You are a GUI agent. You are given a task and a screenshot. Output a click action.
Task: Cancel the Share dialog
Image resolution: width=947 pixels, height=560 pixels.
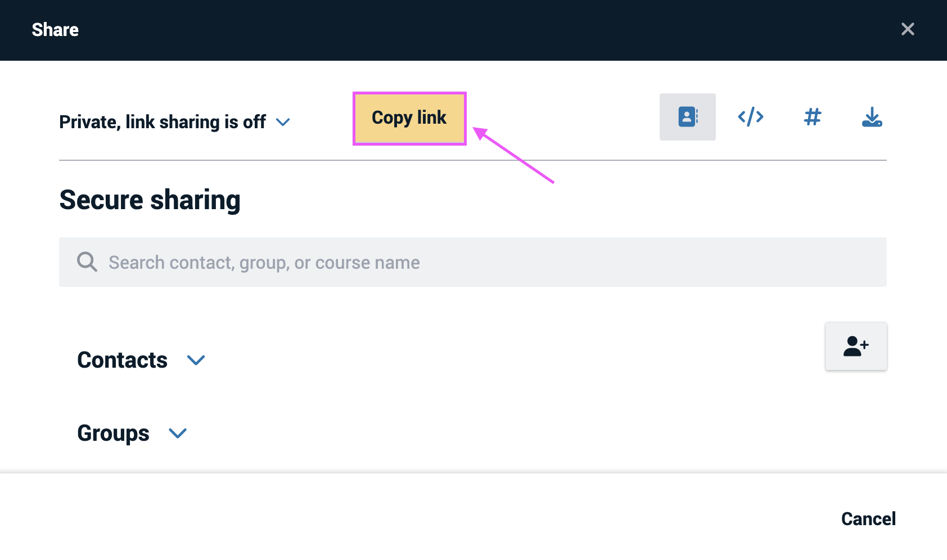click(868, 518)
